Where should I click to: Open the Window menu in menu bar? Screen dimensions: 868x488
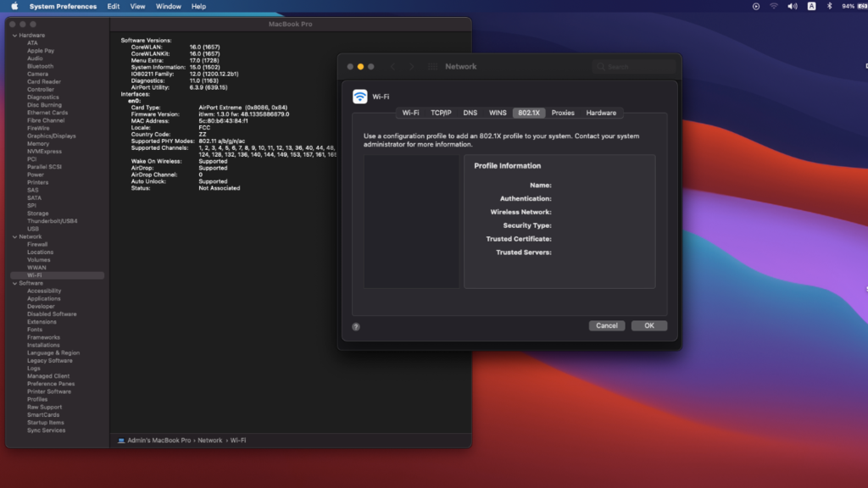(x=169, y=6)
